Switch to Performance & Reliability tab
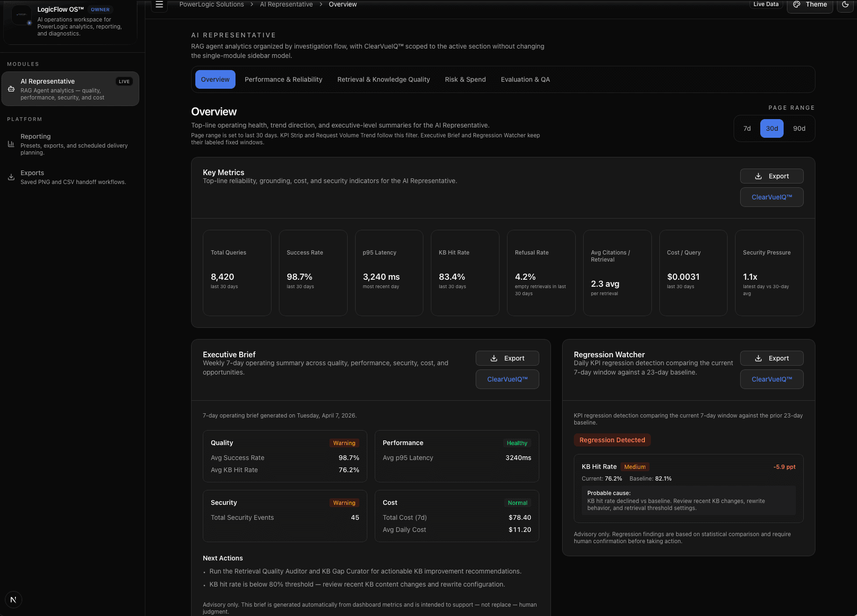The width and height of the screenshot is (857, 616). (x=283, y=79)
